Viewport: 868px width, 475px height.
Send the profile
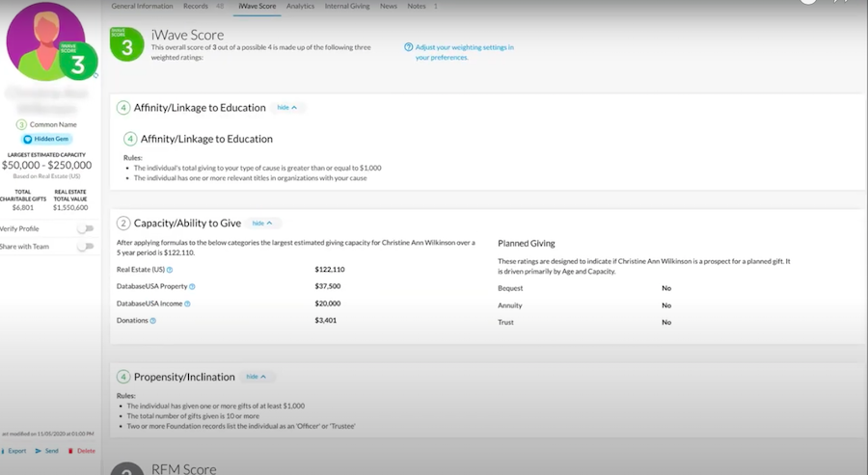pos(46,451)
